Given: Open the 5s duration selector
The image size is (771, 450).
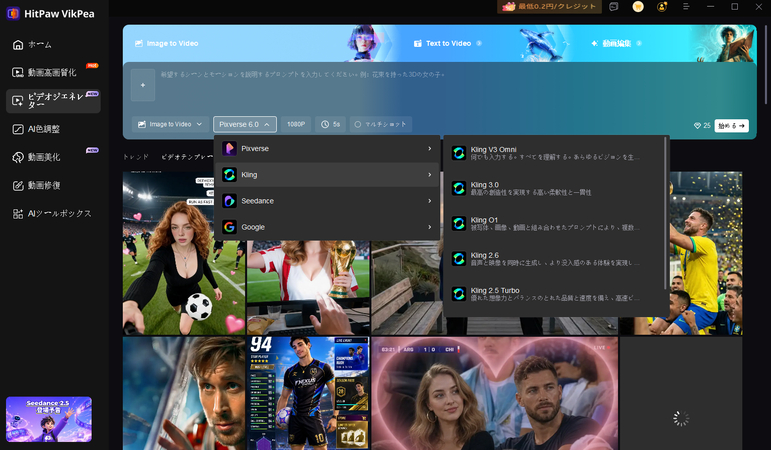Looking at the screenshot, I should 330,124.
